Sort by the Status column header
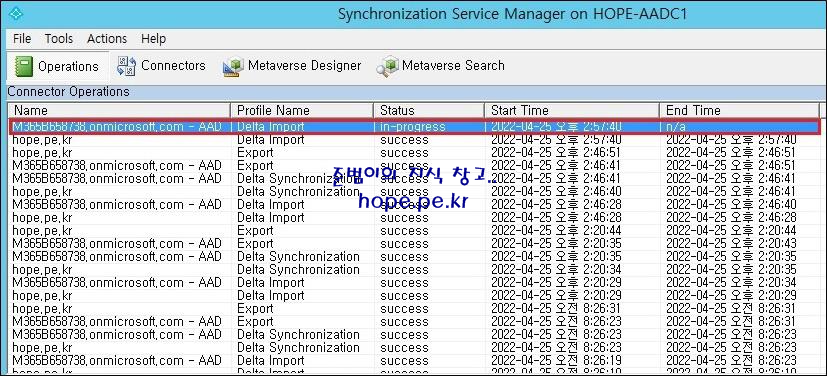Viewport: 827px width, 376px height. coord(429,111)
